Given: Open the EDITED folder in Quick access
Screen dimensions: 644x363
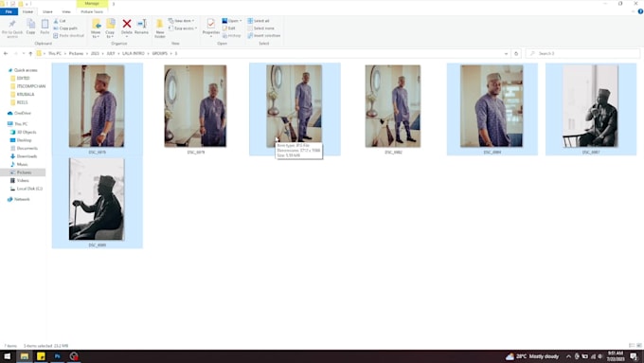Looking at the screenshot, I should coord(23,78).
